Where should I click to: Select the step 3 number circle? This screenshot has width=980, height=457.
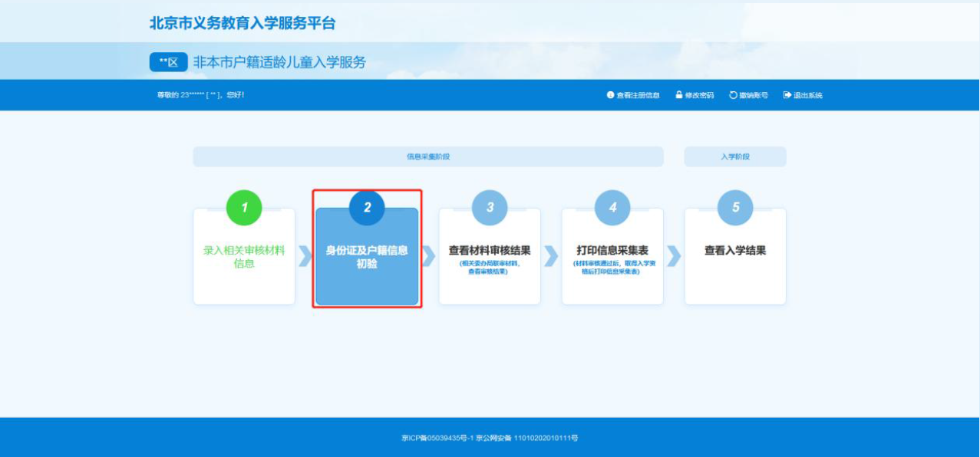[490, 207]
